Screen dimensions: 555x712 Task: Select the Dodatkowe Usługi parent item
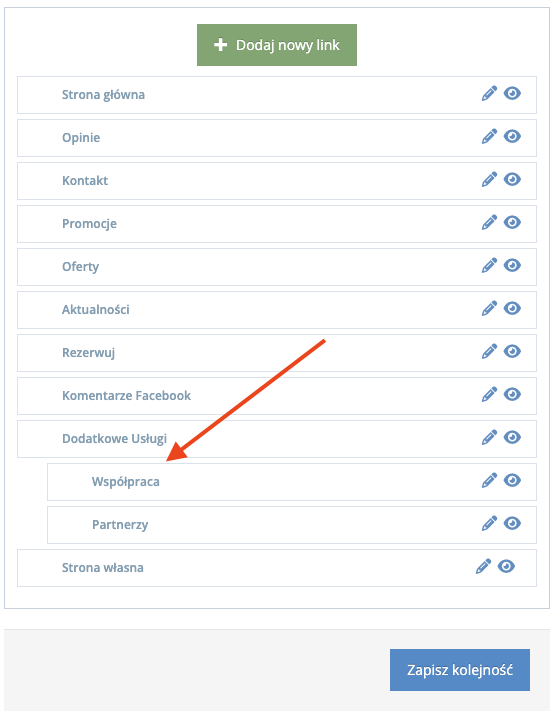(277, 439)
